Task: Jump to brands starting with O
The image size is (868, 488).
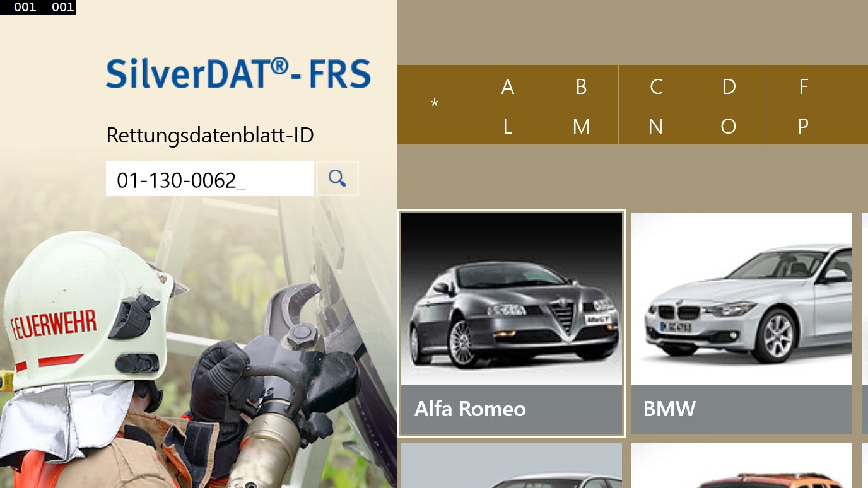Action: click(x=729, y=127)
